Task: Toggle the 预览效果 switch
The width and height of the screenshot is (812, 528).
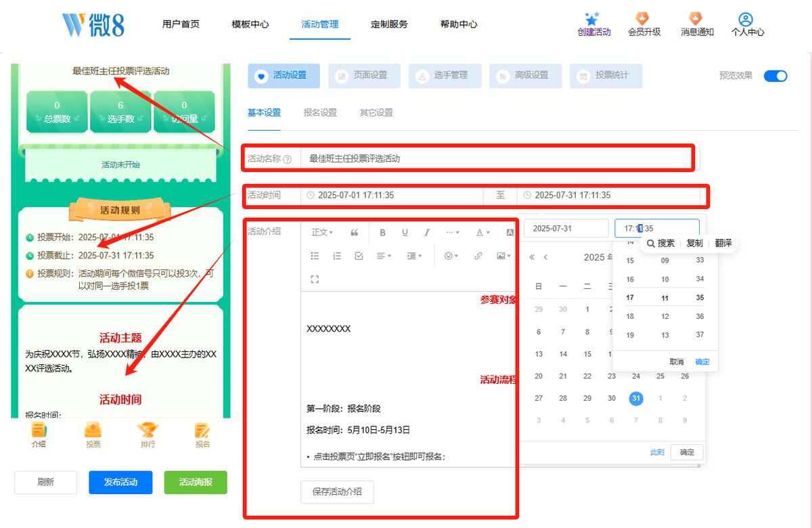Action: point(775,76)
